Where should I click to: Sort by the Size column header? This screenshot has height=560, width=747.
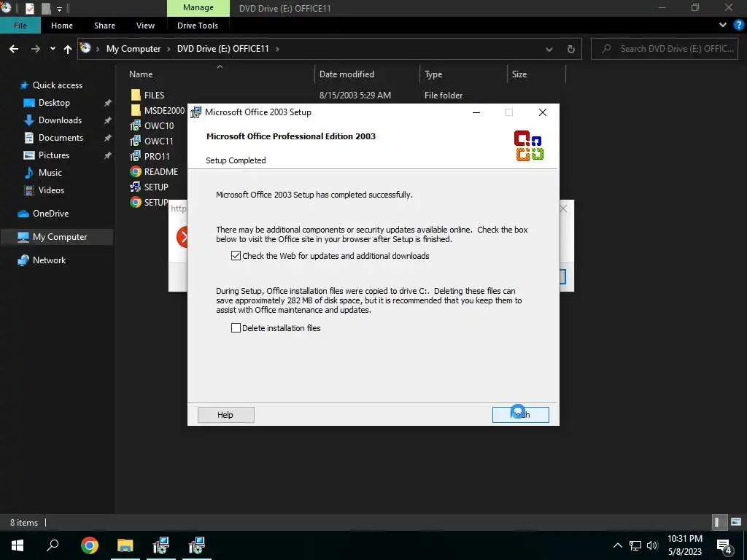click(519, 74)
